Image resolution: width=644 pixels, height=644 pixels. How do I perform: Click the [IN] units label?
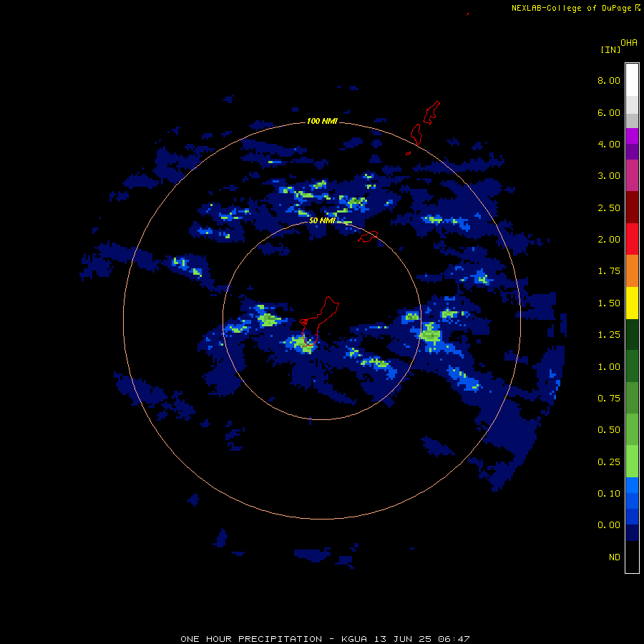[611, 49]
